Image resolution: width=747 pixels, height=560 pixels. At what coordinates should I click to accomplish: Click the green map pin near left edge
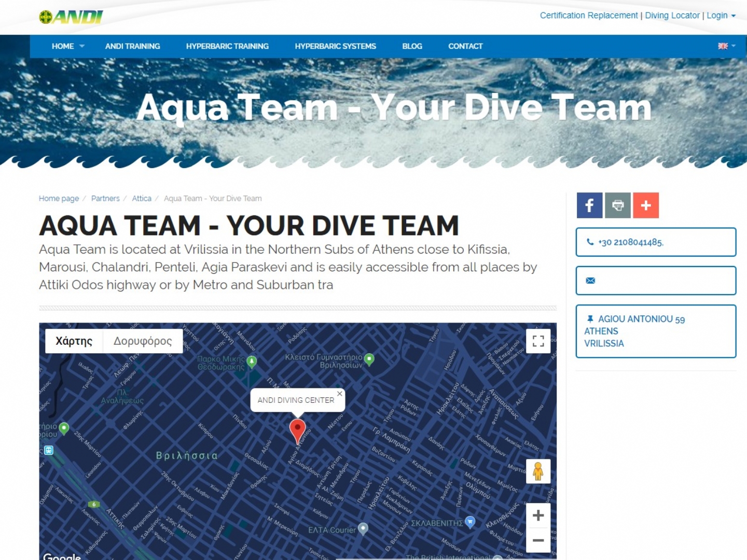click(x=64, y=428)
